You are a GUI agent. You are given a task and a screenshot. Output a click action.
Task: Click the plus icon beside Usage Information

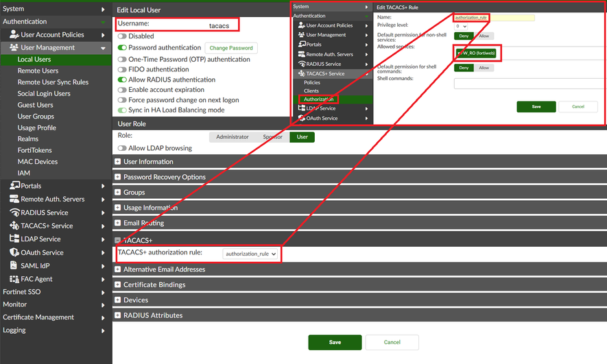point(118,208)
